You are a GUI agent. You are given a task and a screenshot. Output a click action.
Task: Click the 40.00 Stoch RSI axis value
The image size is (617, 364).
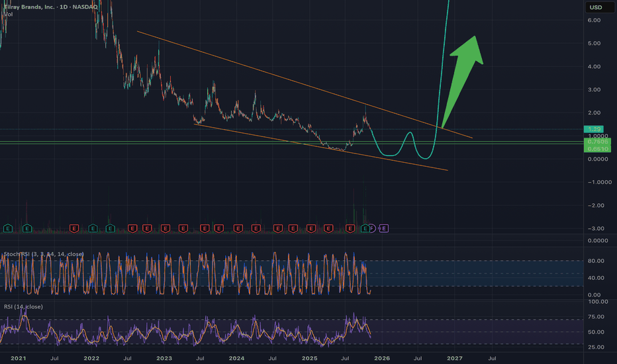[x=596, y=278]
